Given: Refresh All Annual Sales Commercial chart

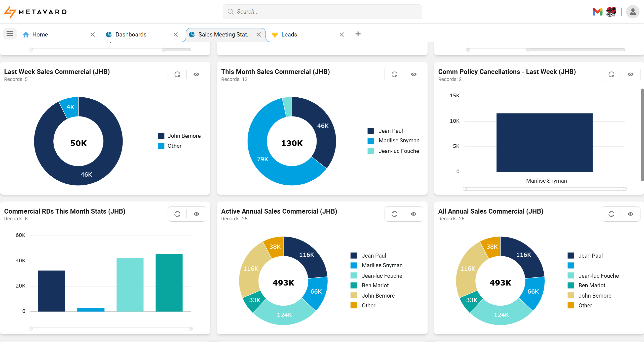Looking at the screenshot, I should tap(611, 214).
